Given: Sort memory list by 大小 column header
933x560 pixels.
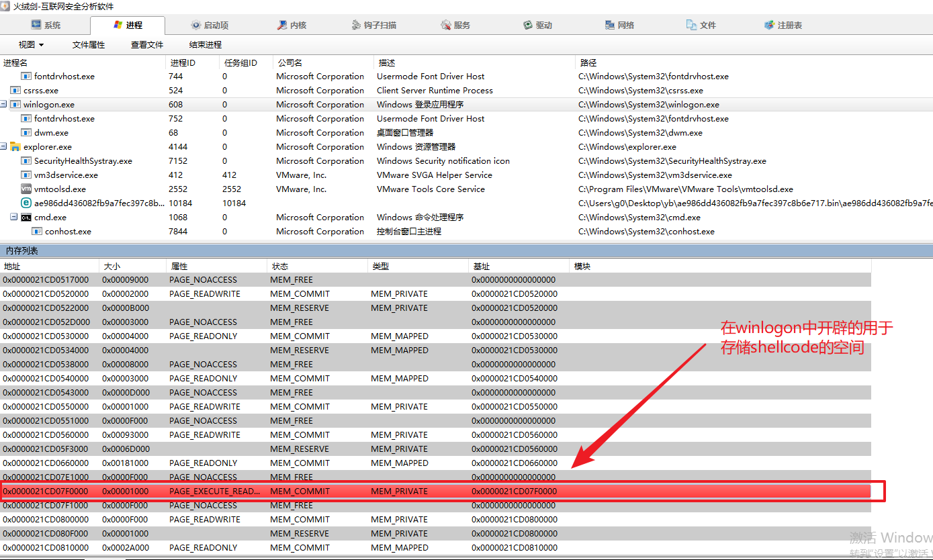Looking at the screenshot, I should point(111,267).
